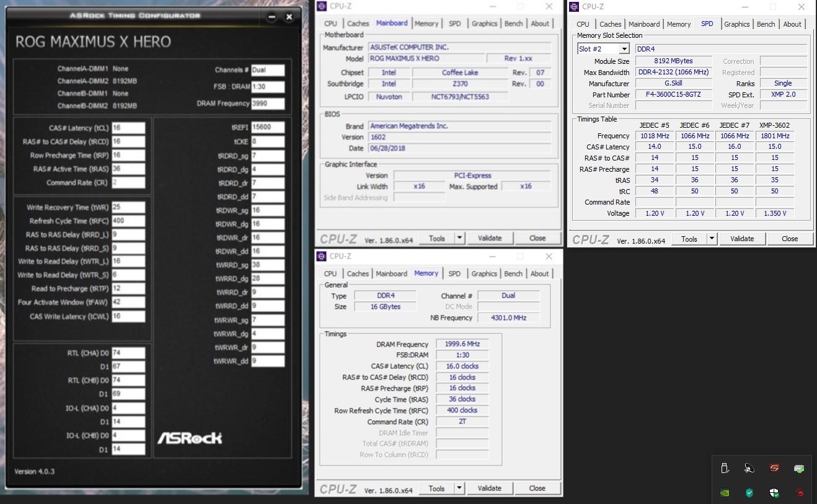Screen dimensions: 817x504
Task: Select the Caches tab in the Memory window
Action: pos(358,273)
